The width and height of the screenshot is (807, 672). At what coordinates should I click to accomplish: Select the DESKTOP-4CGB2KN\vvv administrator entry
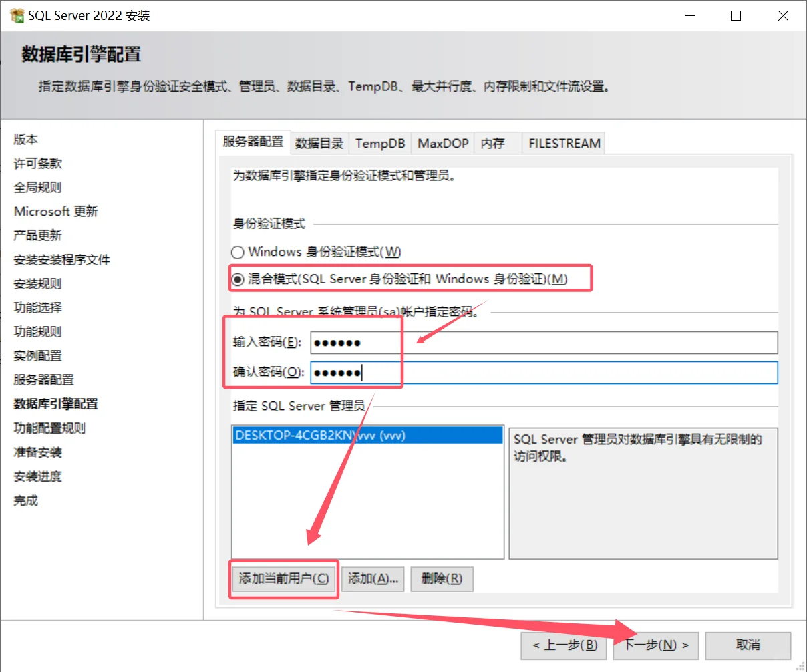(x=367, y=435)
